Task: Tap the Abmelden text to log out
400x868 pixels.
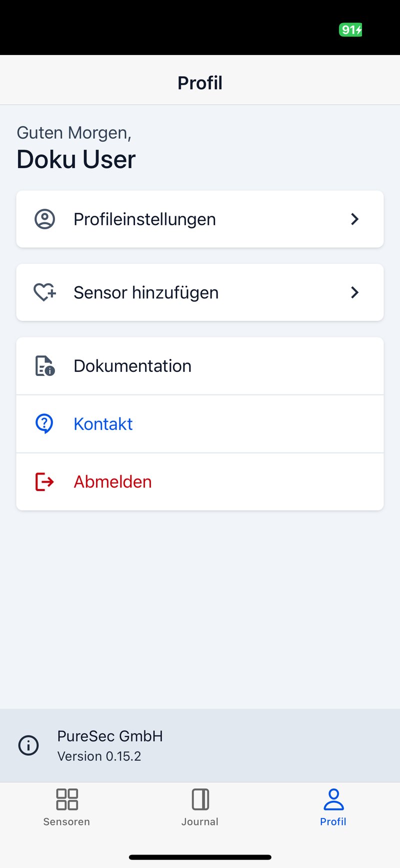Action: (x=112, y=482)
